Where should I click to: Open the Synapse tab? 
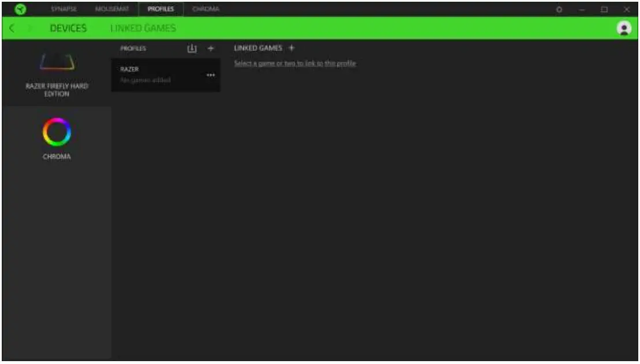pos(64,9)
